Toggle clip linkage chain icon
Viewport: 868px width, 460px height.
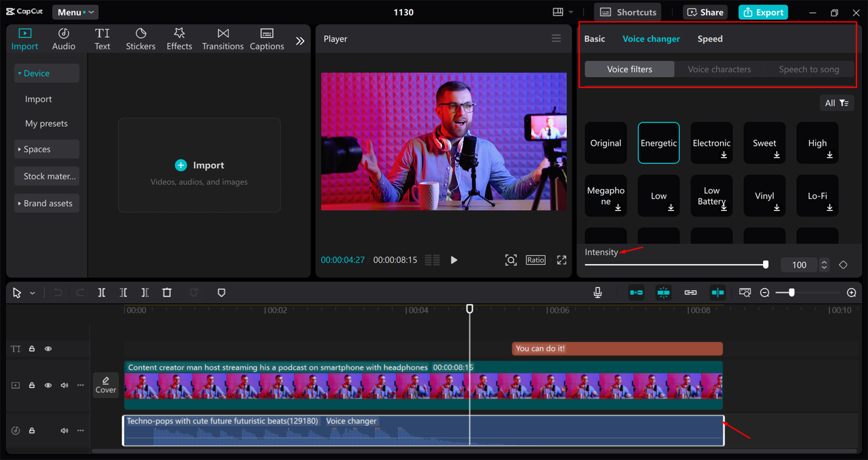click(690, 293)
